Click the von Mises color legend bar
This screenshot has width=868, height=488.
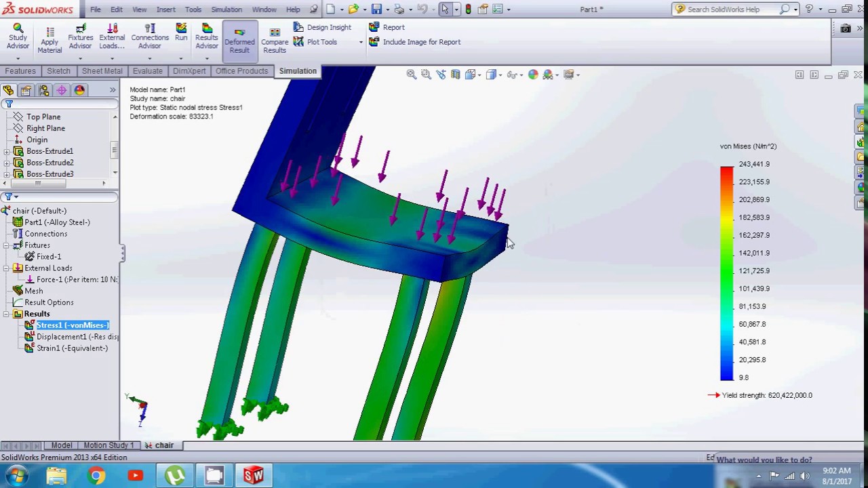(x=726, y=273)
